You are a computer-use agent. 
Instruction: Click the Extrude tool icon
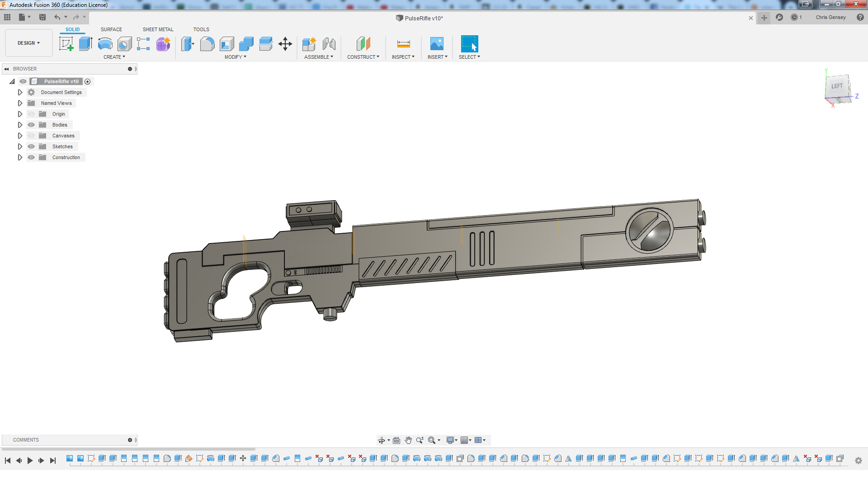85,44
